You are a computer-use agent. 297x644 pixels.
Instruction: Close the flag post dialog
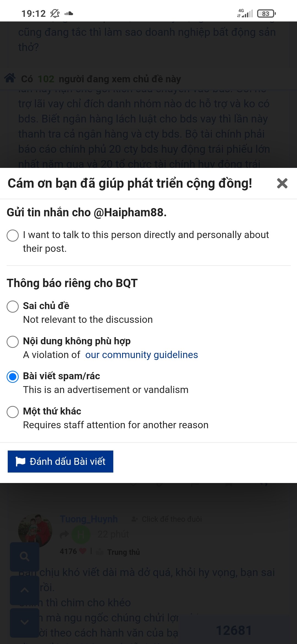[x=282, y=183]
